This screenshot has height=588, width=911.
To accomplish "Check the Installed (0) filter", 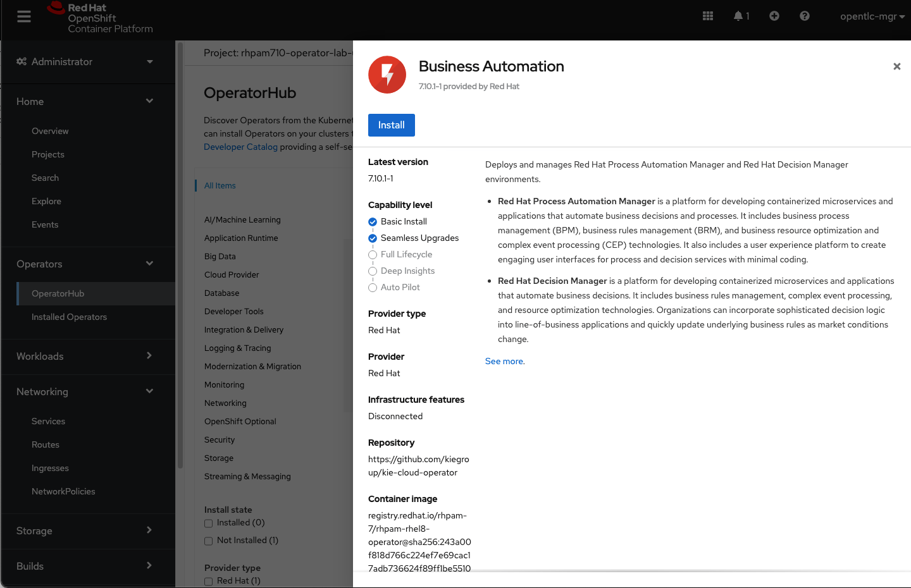I will 208,523.
